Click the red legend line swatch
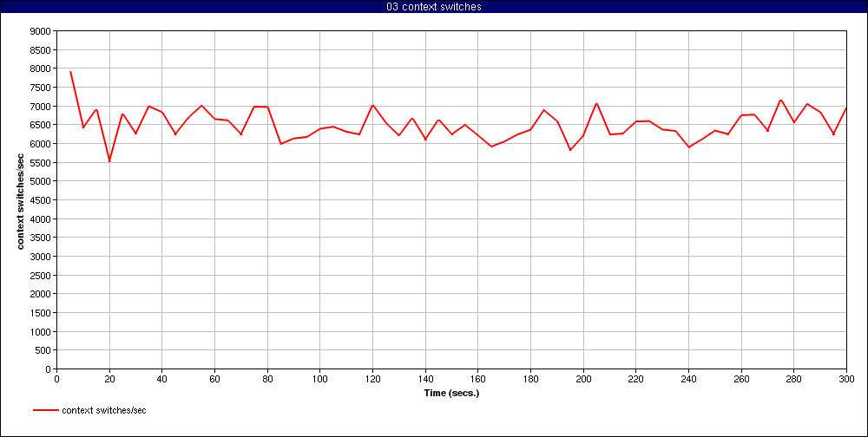Image resolution: width=868 pixels, height=437 pixels. click(x=45, y=410)
